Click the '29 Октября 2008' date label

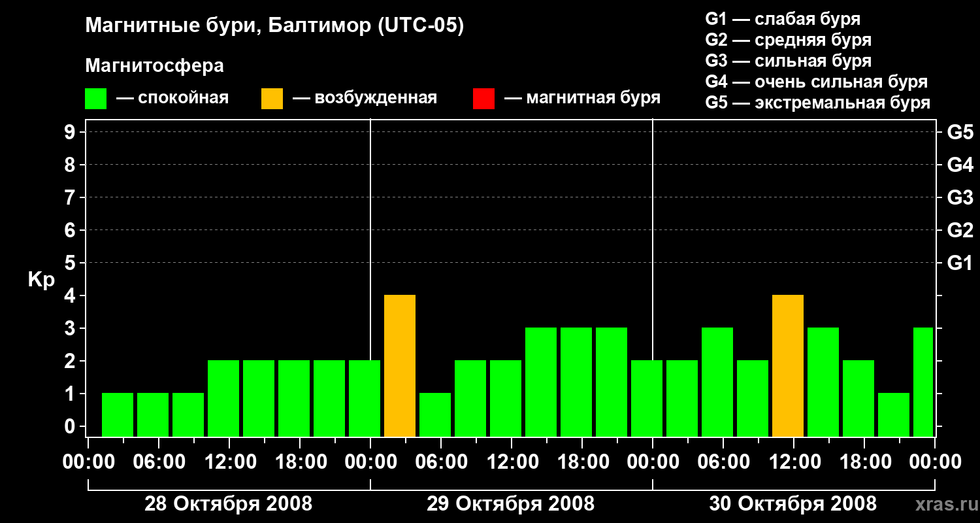click(x=511, y=504)
